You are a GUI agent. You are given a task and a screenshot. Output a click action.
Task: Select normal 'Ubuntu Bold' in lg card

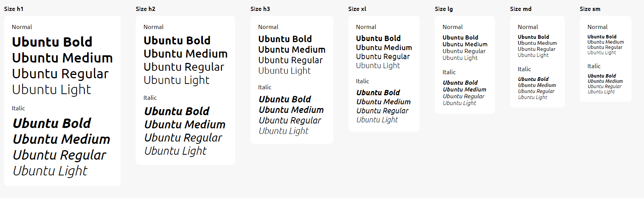click(460, 38)
